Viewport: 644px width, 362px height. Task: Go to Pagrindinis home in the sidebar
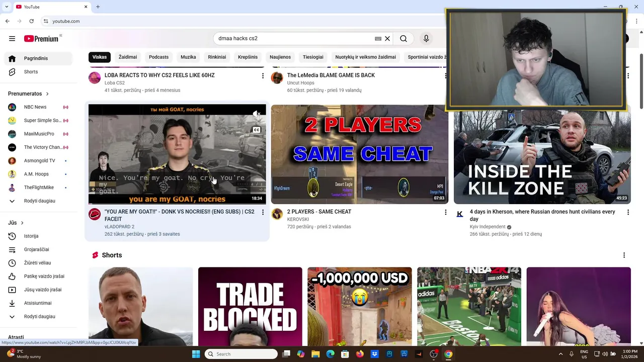[x=38, y=58]
